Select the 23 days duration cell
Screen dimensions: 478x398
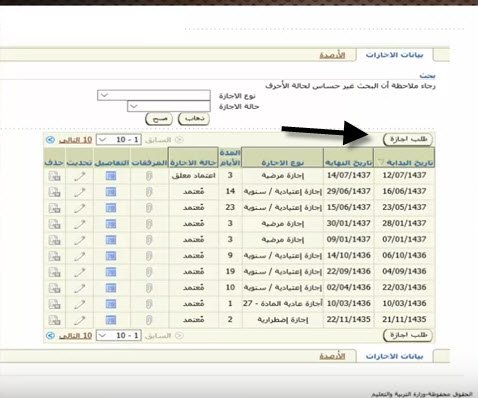[x=230, y=207]
